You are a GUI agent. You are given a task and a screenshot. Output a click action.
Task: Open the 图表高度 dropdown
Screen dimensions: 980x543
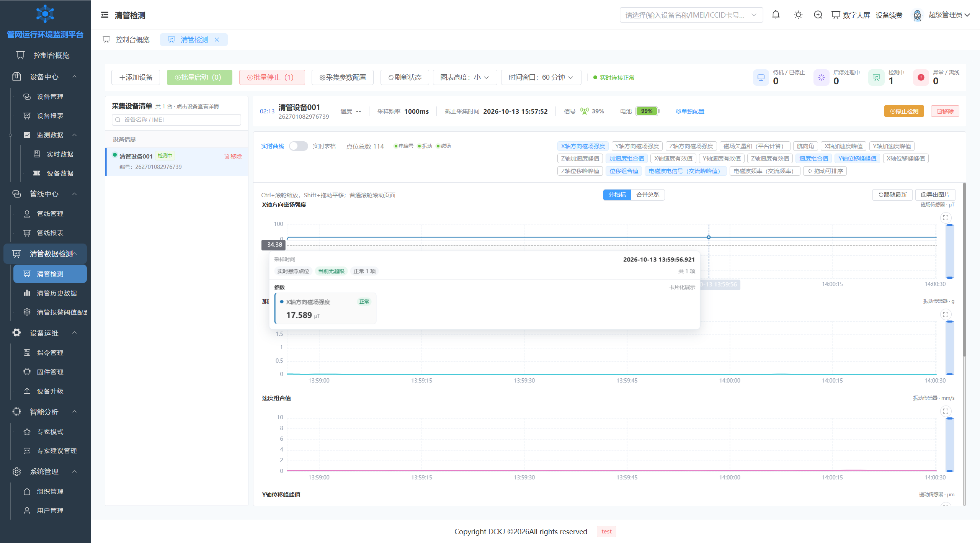(465, 77)
